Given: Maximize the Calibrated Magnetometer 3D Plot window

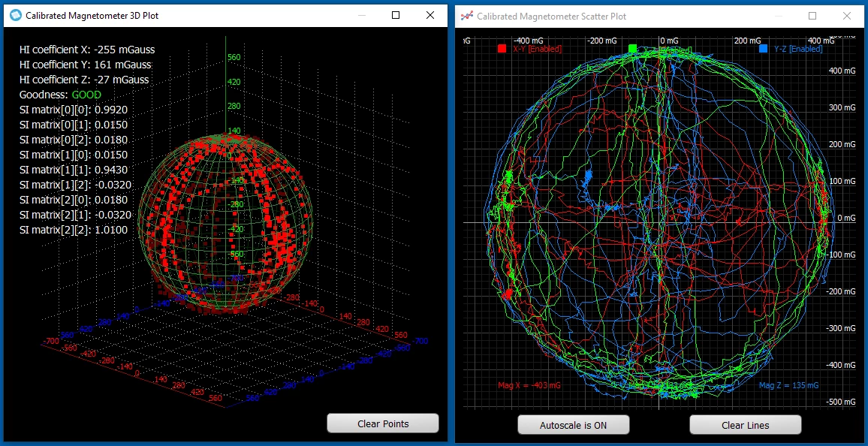Looking at the screenshot, I should tap(396, 16).
